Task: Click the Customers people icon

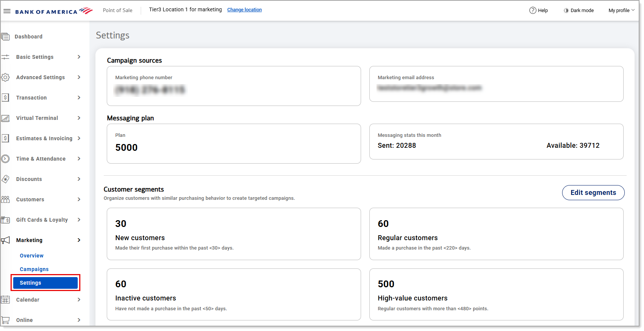Action: point(5,199)
